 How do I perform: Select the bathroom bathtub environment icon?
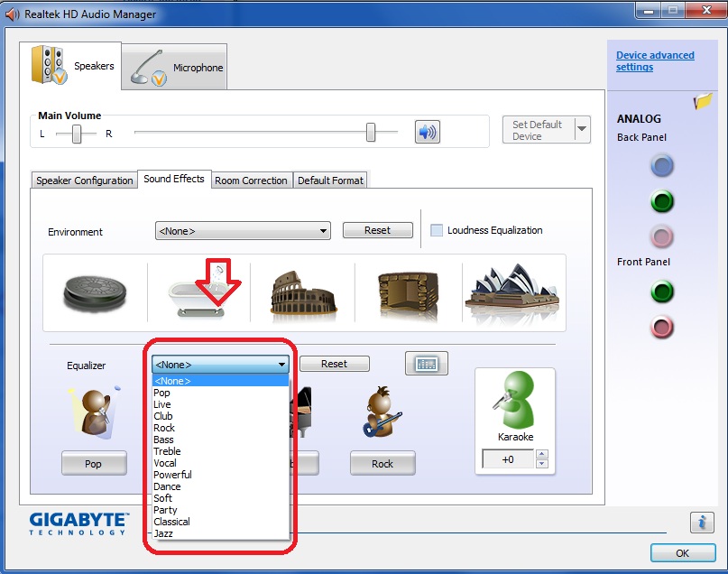198,292
